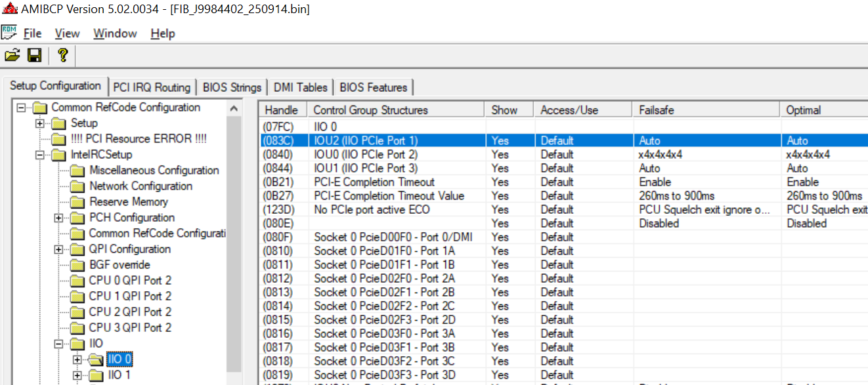868x385 pixels.
Task: Select CPU 0 QPI Port 2 tree item
Action: pyautogui.click(x=130, y=281)
